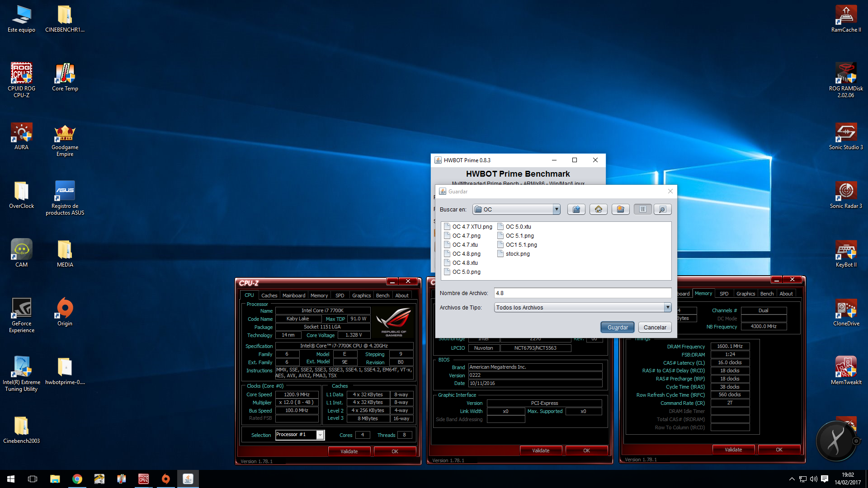Select the file OC 5.0.png
868x488 pixels.
click(462, 272)
